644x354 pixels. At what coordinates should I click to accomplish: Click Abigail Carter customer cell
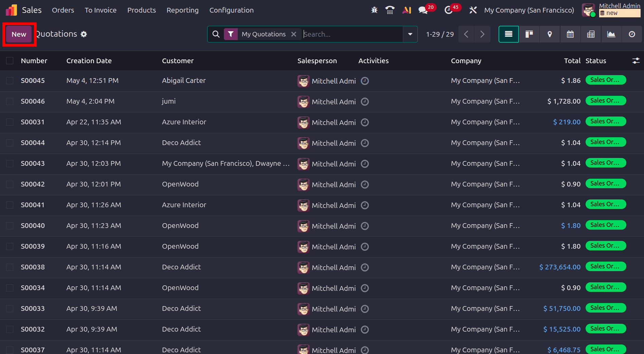(184, 81)
